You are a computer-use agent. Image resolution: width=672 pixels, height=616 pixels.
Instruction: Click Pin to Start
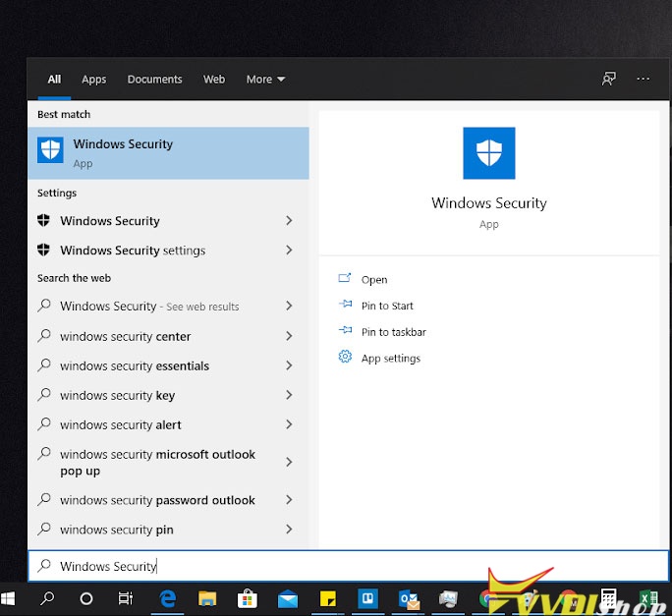coord(387,306)
